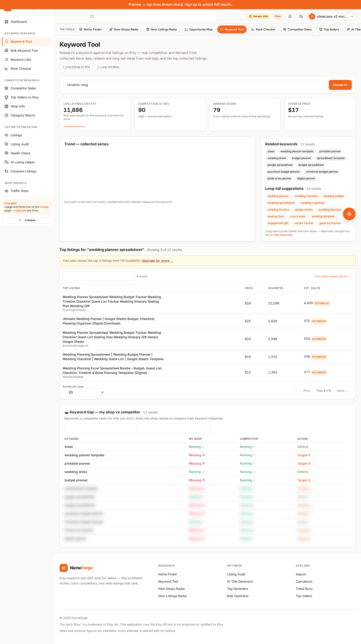Click Bulk Keyword Tool layers icon
Viewport: 361px width, 644px height.
coord(7,51)
